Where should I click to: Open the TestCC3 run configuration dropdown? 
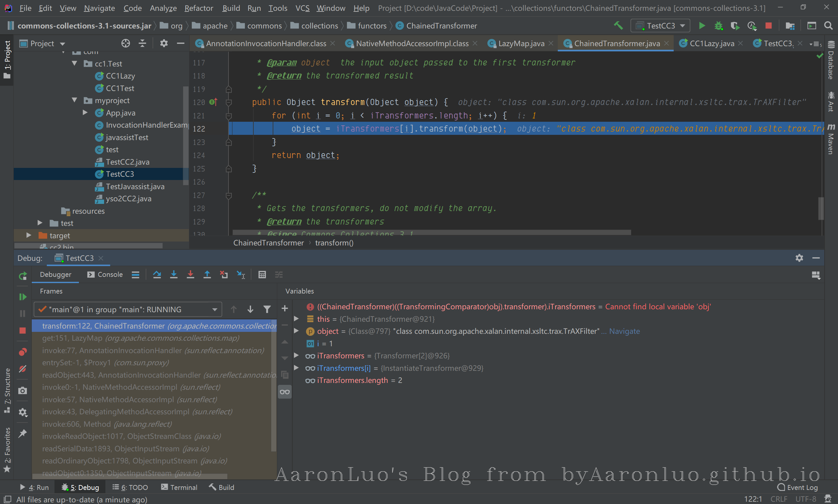tap(660, 26)
